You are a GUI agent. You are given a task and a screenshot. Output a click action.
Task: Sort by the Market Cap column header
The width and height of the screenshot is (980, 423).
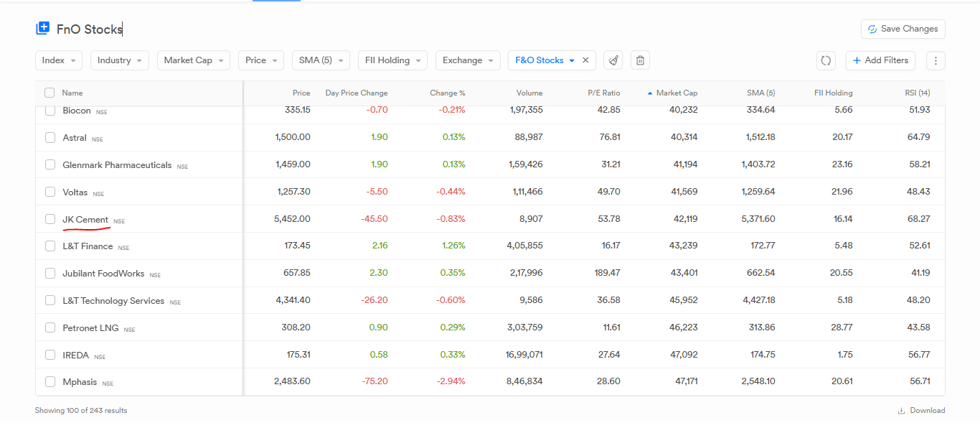pos(676,93)
